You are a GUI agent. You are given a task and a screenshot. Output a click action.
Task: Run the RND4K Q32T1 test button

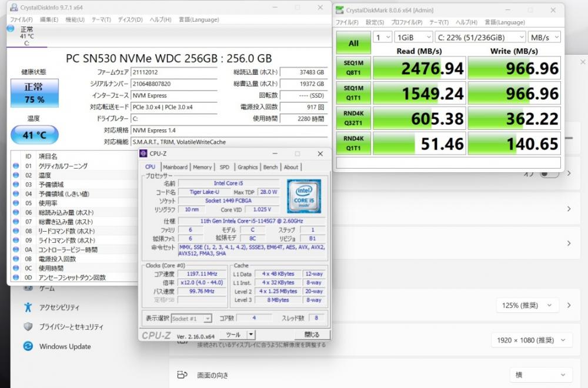[353, 118]
